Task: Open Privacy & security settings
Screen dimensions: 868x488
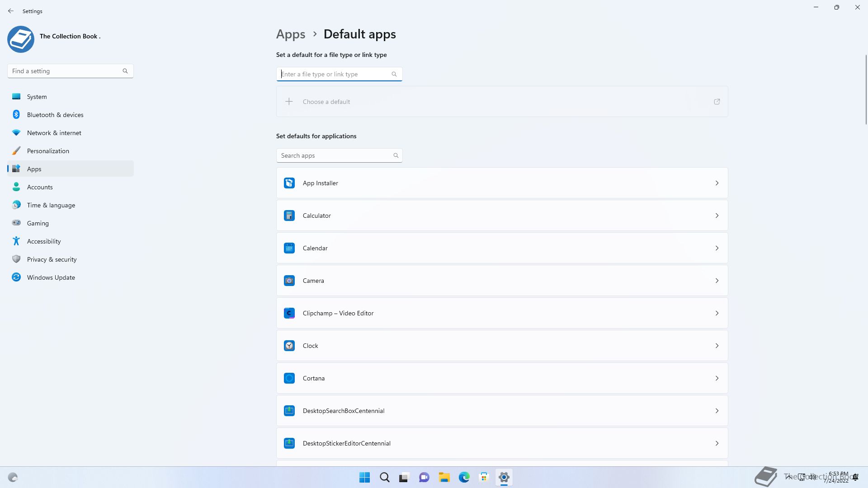Action: coord(71,259)
